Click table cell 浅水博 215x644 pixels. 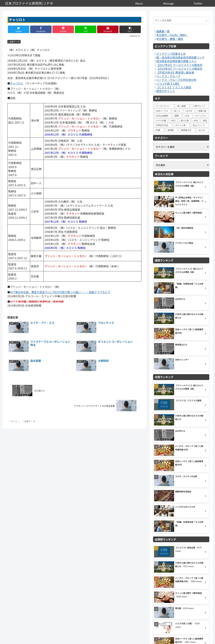tap(37, 121)
